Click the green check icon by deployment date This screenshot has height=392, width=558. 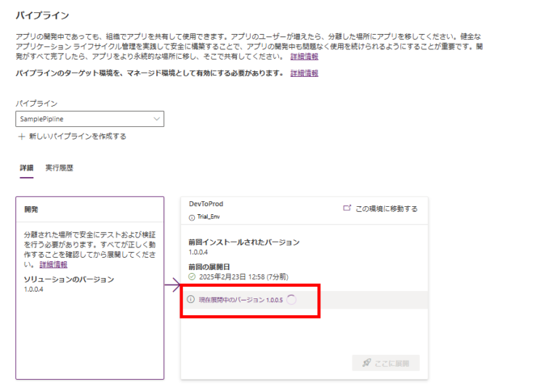pos(192,277)
